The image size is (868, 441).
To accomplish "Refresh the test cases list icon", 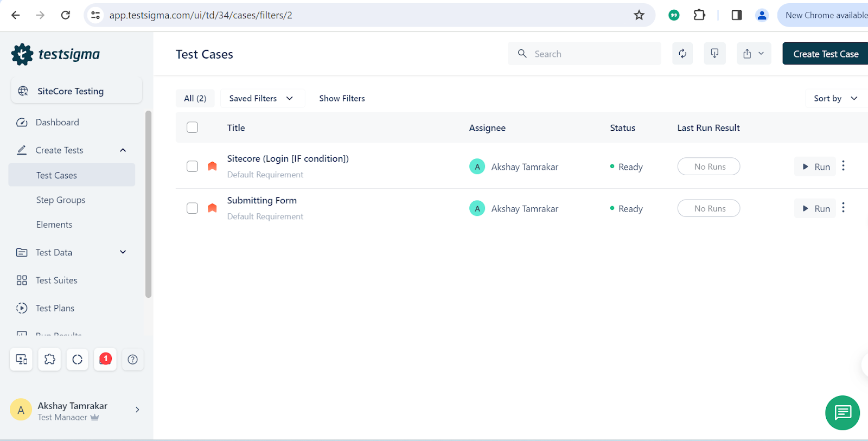I will (682, 54).
